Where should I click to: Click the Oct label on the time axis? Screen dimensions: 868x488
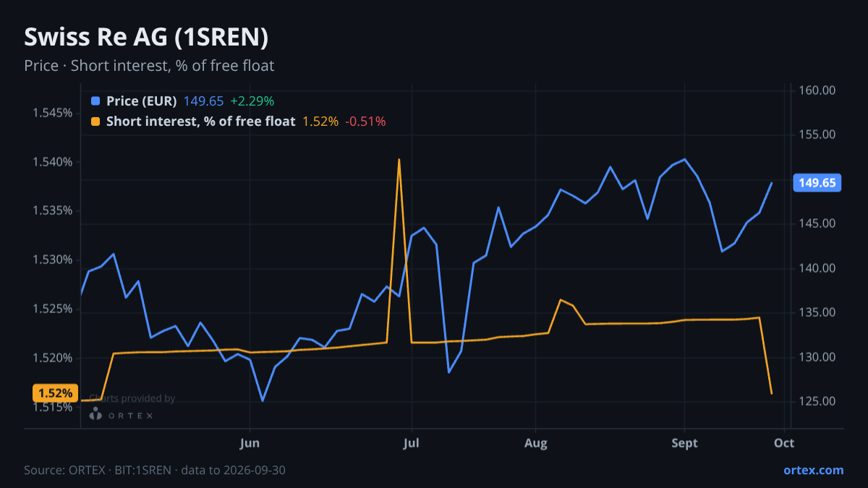[x=784, y=443]
